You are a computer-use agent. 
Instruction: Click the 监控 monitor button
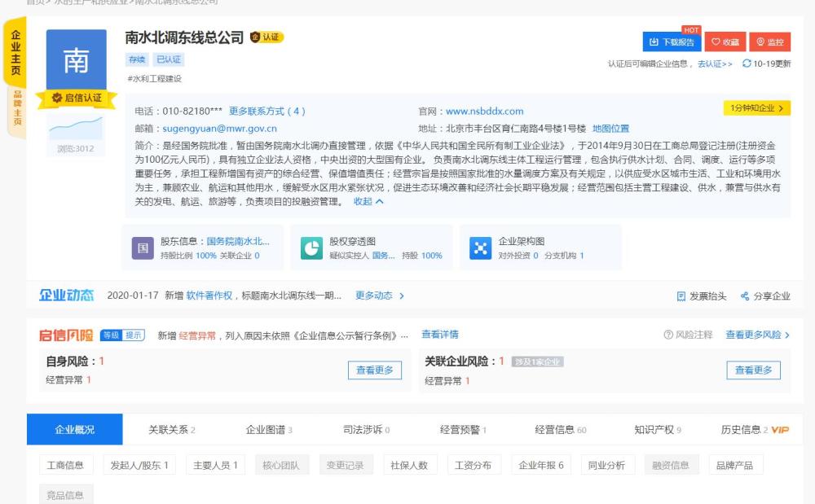pyautogui.click(x=770, y=42)
